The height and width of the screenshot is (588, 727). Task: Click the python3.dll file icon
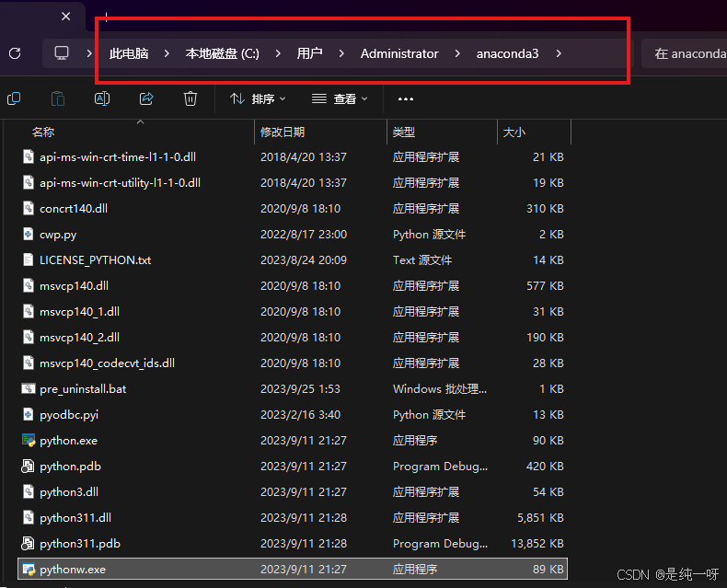[29, 491]
